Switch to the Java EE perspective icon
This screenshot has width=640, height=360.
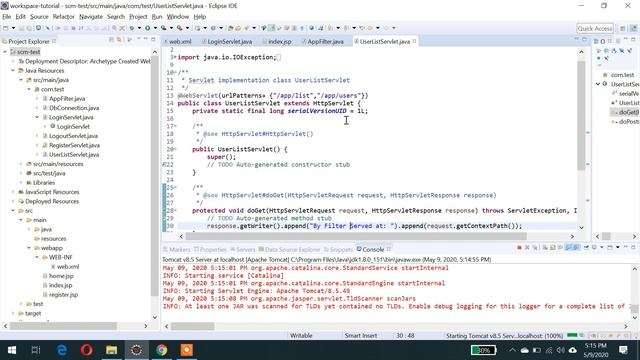pos(633,28)
